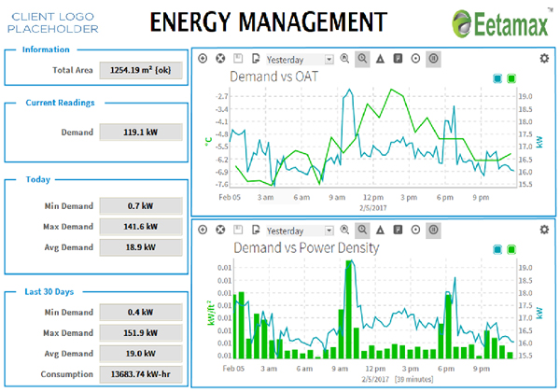Toggle the pause live icon on Demand vs Power Density
Viewport: 560px width, 392px height.
tap(433, 230)
